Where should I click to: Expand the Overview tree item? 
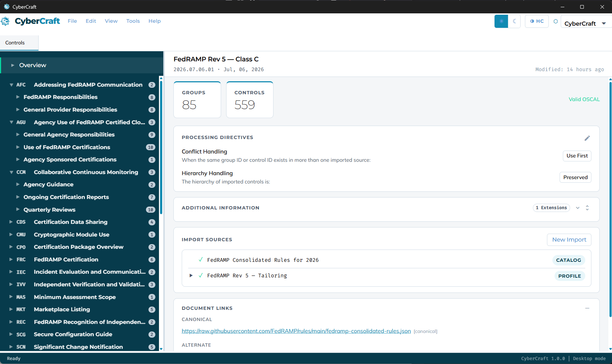tap(13, 65)
